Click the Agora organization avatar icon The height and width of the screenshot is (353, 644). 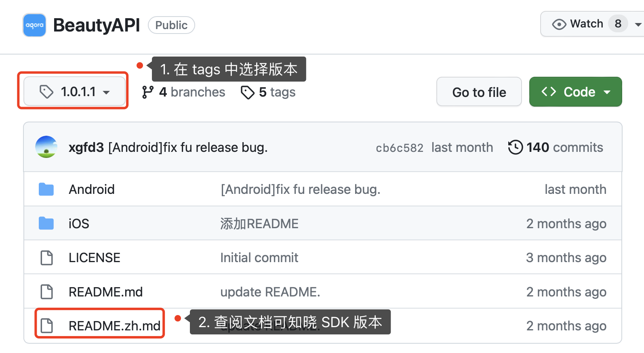point(34,25)
